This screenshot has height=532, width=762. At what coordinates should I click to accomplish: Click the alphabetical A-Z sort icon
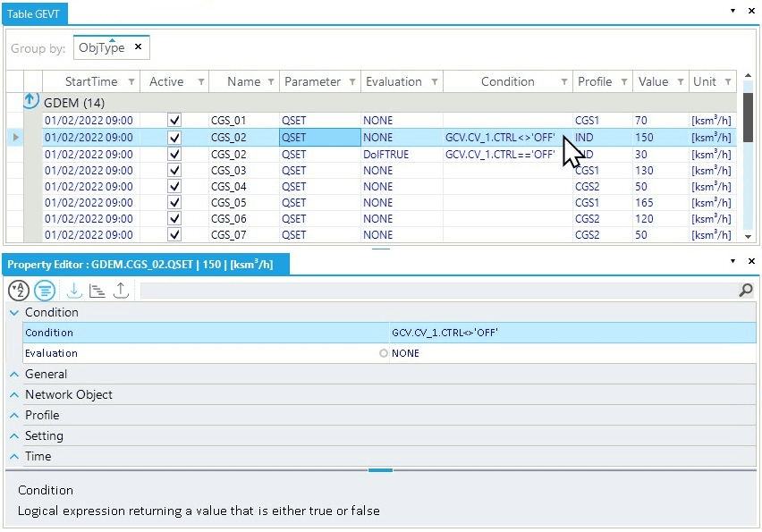[19, 291]
